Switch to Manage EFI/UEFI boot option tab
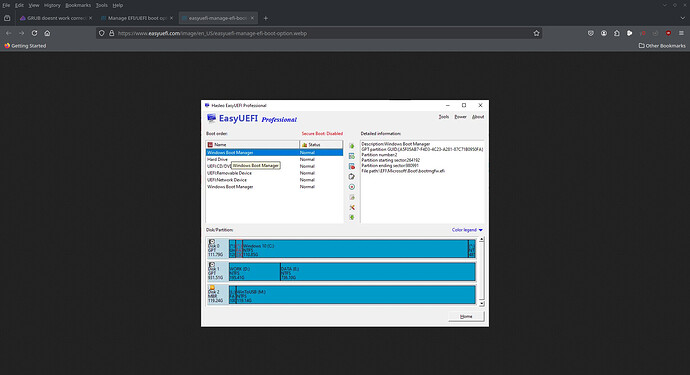Screen dimensions: 690x375 (x=134, y=18)
